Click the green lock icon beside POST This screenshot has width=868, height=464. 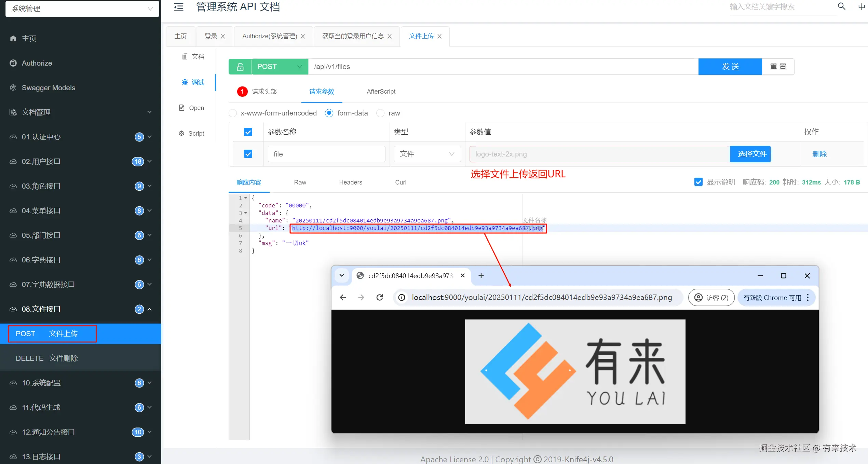[240, 66]
